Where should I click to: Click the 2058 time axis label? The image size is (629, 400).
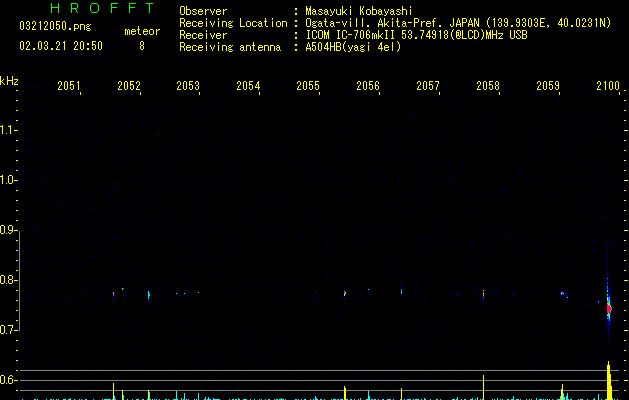(488, 86)
